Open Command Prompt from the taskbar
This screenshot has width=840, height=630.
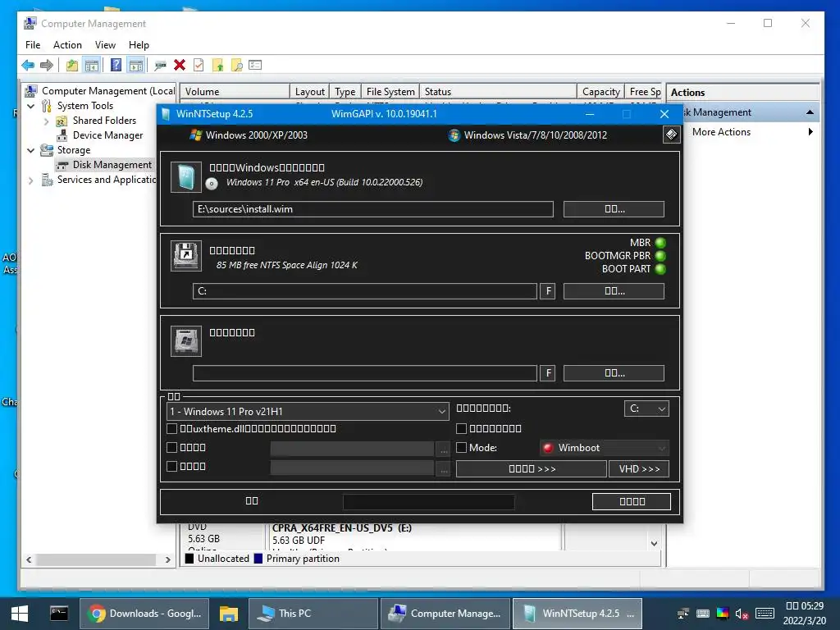[59, 613]
